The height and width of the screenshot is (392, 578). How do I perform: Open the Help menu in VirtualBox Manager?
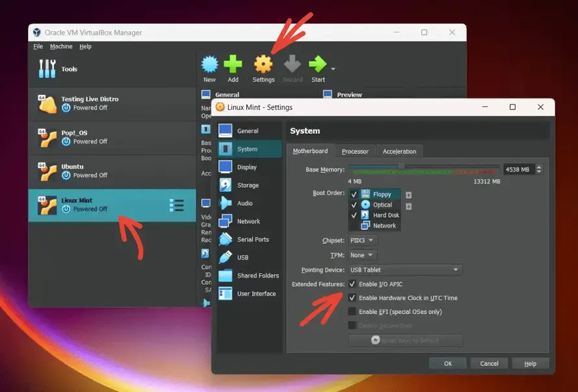(x=85, y=46)
